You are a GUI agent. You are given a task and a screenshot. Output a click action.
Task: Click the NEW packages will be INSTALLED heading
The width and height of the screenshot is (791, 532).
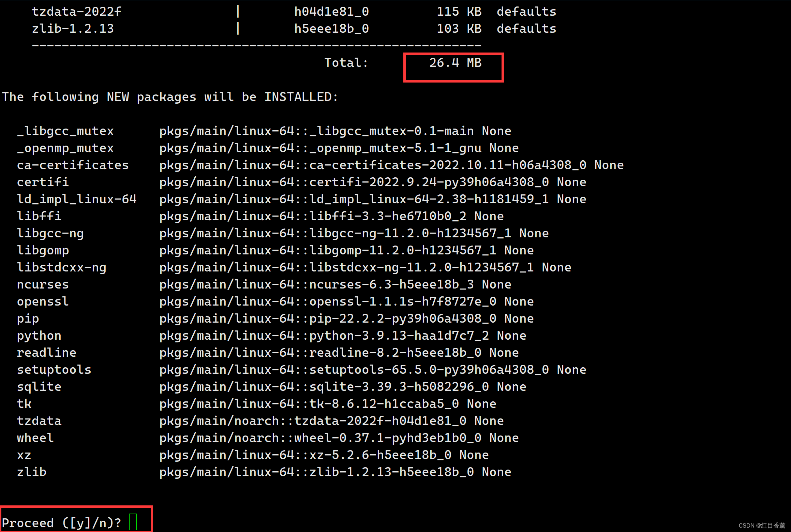click(x=170, y=97)
